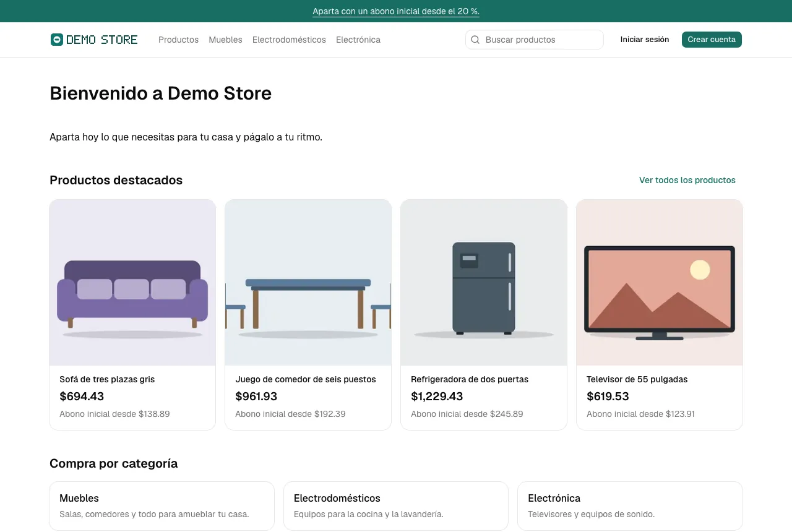This screenshot has height=532, width=792.
Task: Click the DEMO STORE wordmark
Action: point(102,40)
